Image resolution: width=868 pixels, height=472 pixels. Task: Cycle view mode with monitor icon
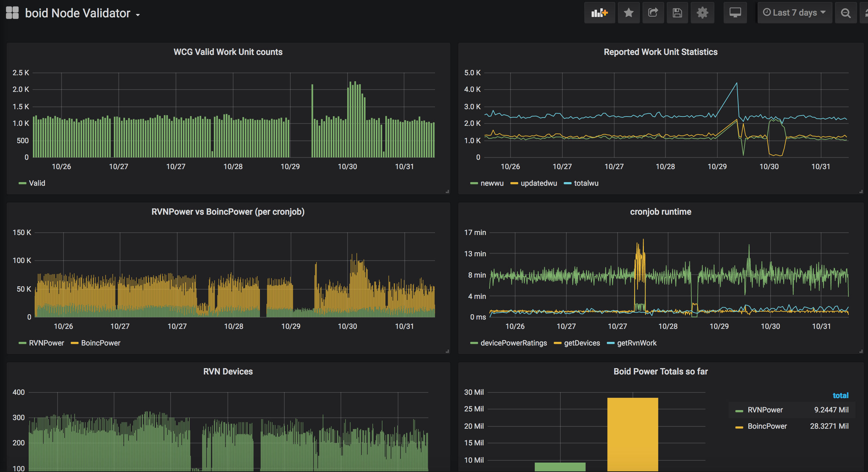click(x=735, y=13)
